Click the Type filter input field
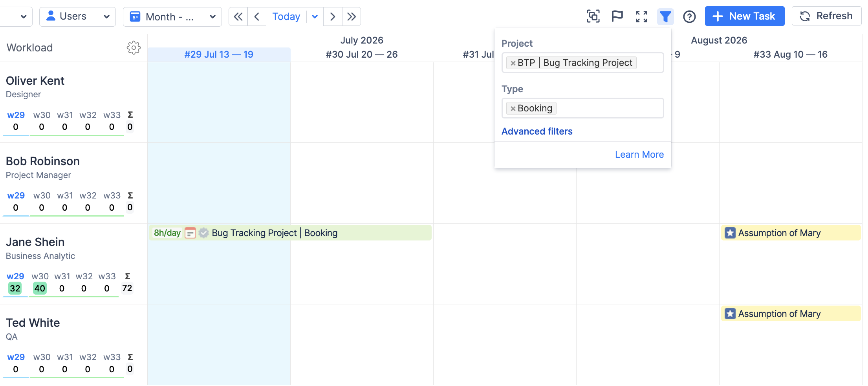The width and height of the screenshot is (868, 386). [x=582, y=108]
